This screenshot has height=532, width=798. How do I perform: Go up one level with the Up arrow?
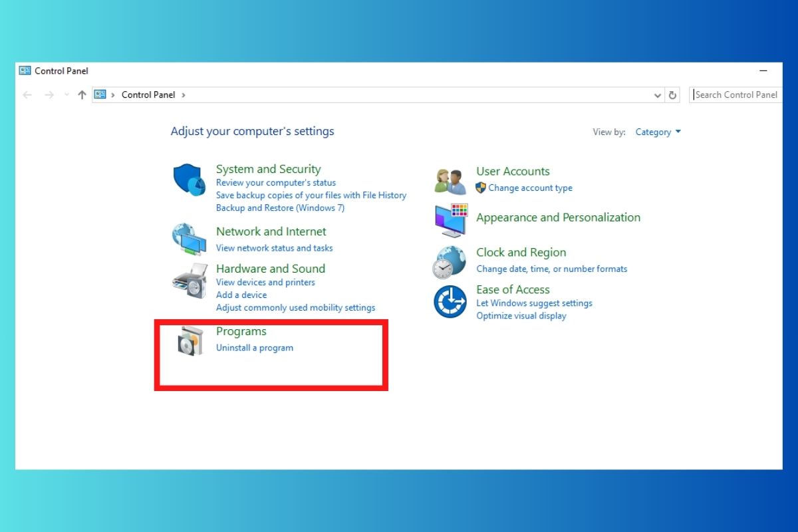tap(82, 95)
